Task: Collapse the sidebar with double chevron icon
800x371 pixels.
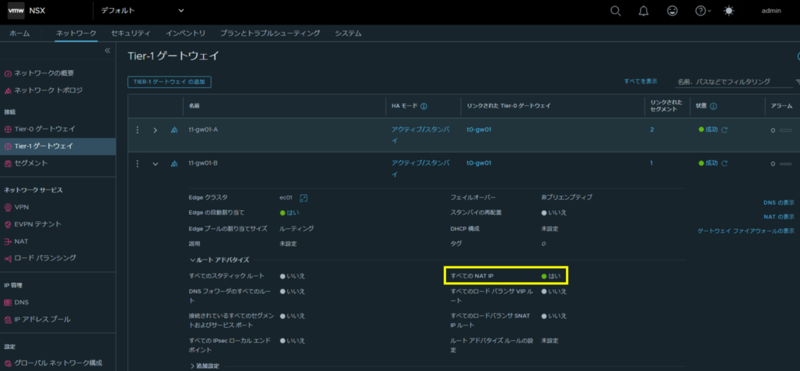Action: click(107, 51)
